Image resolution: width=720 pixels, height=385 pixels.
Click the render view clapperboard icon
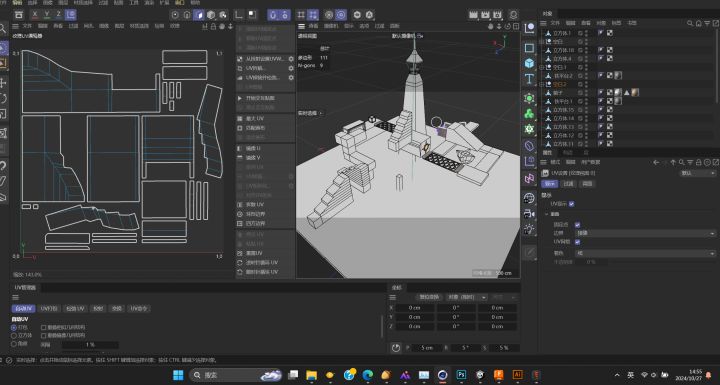[473, 15]
